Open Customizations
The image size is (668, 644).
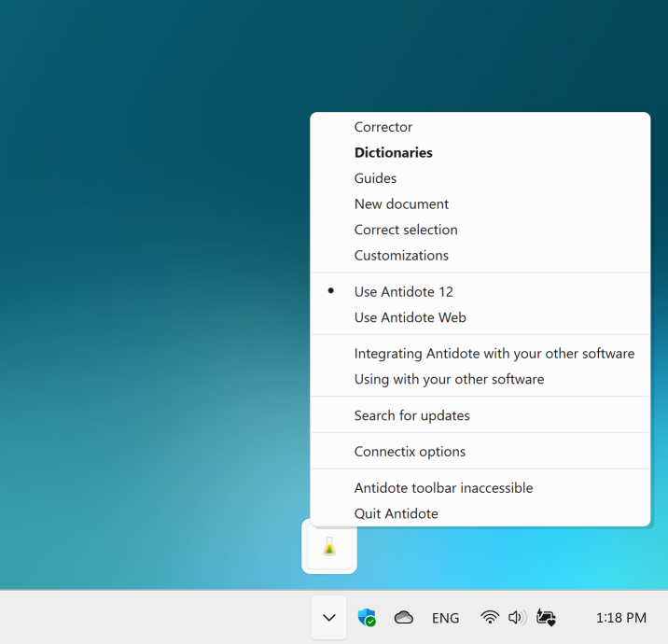pyautogui.click(x=401, y=255)
